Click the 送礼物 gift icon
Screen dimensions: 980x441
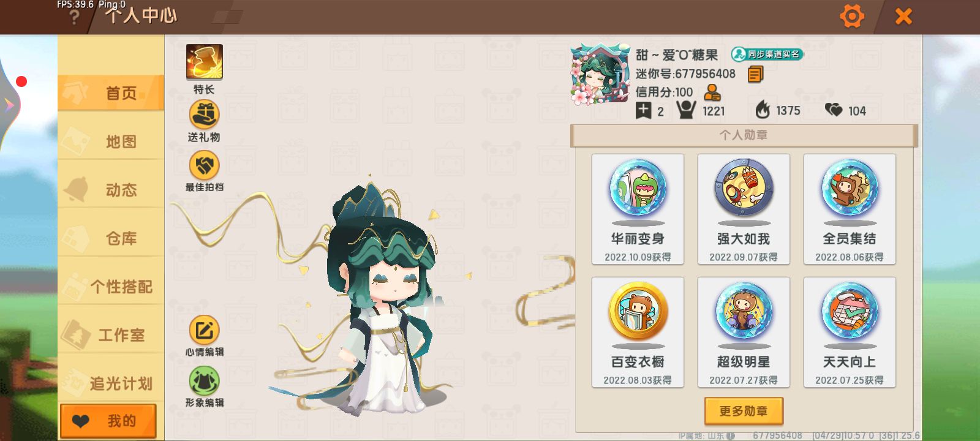click(204, 115)
